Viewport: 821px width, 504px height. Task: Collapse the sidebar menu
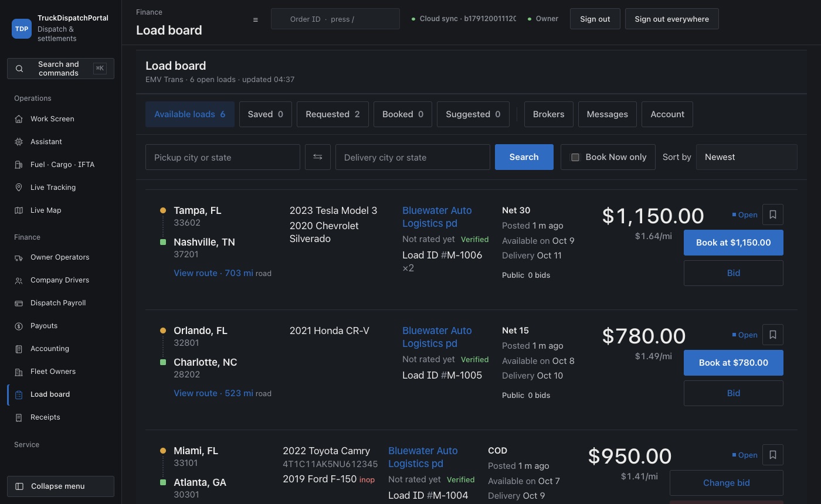pyautogui.click(x=60, y=486)
